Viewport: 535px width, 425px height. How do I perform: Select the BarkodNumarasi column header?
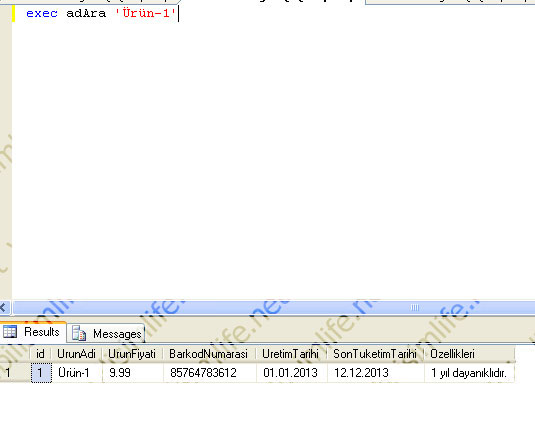click(x=209, y=354)
